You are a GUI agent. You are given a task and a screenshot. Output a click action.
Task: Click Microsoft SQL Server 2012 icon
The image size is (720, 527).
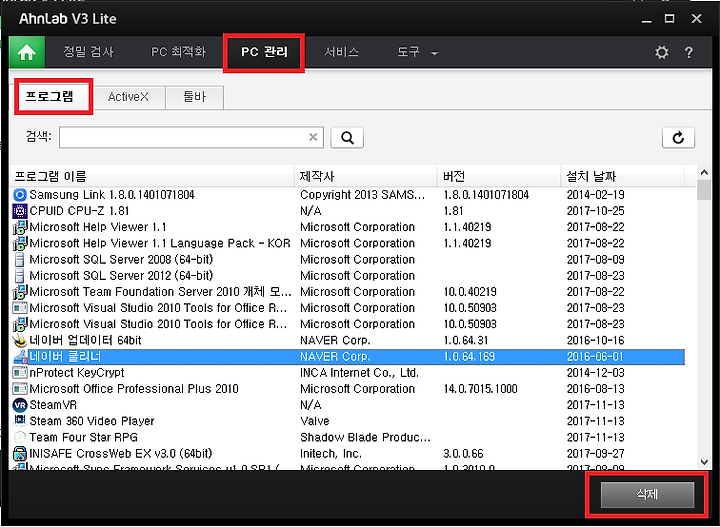(x=20, y=275)
